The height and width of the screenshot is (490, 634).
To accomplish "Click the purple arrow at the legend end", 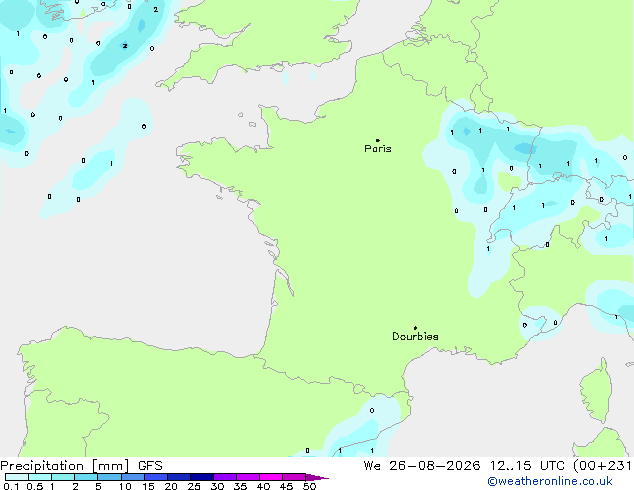I will coord(317,477).
